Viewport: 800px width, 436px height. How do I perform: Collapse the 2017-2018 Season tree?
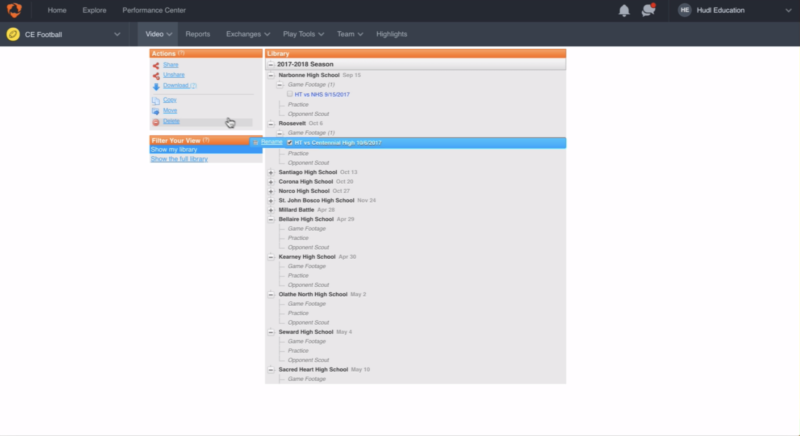[271, 64]
